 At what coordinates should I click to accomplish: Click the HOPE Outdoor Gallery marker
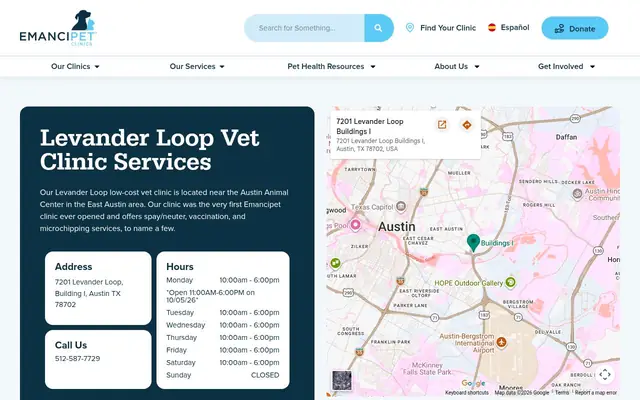[x=510, y=282]
